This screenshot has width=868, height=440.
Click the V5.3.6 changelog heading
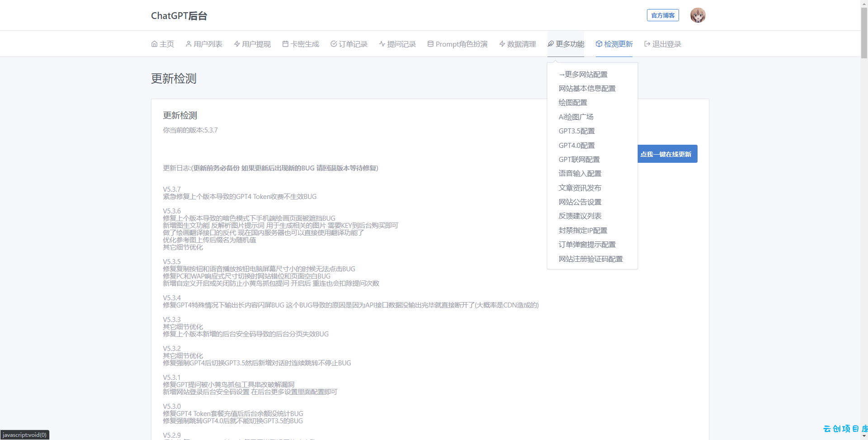pos(172,211)
